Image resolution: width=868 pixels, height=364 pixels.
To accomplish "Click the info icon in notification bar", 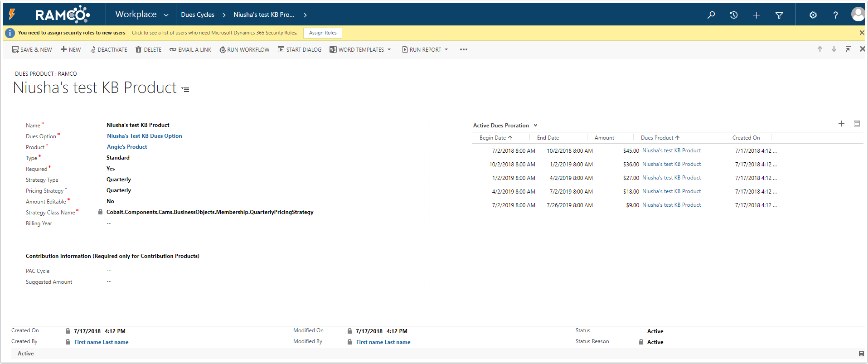I will 10,33.
